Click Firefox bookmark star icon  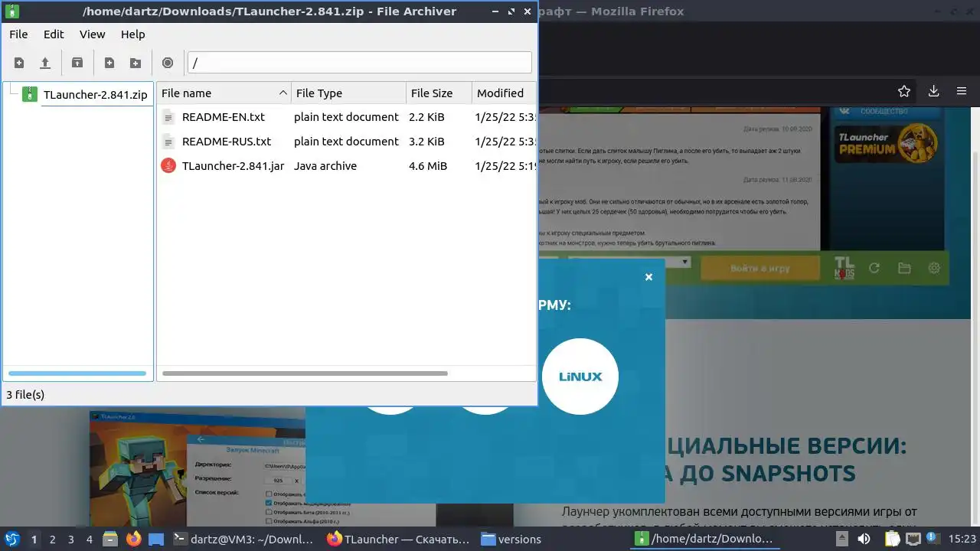pos(904,91)
